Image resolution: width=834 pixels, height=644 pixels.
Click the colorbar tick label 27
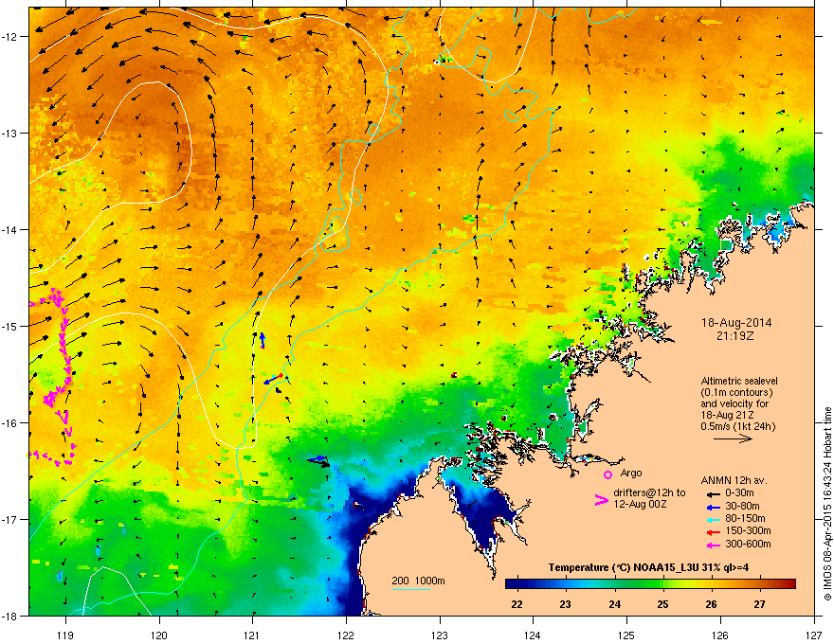[759, 604]
